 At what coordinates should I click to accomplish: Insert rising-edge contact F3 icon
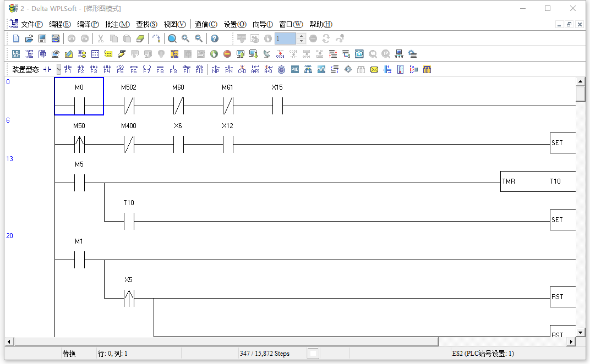coord(94,70)
